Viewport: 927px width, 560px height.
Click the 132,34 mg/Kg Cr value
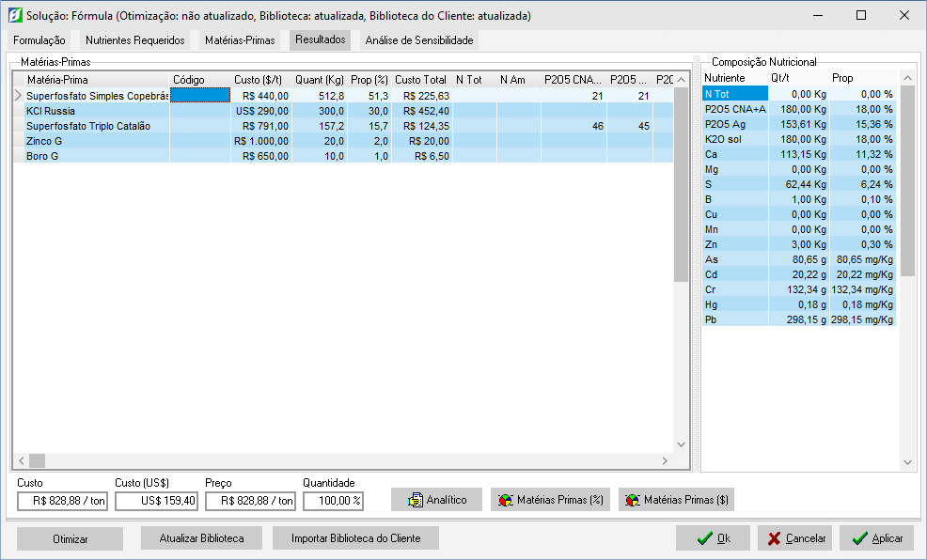(862, 289)
